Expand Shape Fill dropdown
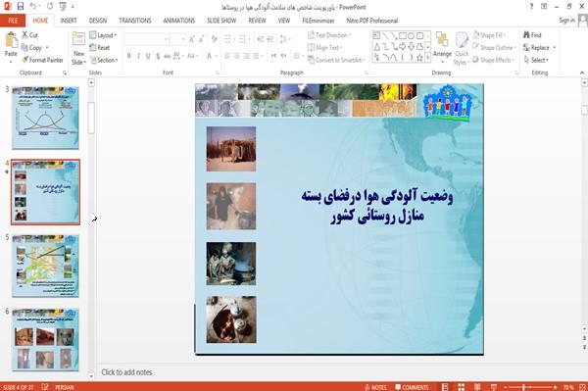The image size is (588, 391). [x=489, y=35]
